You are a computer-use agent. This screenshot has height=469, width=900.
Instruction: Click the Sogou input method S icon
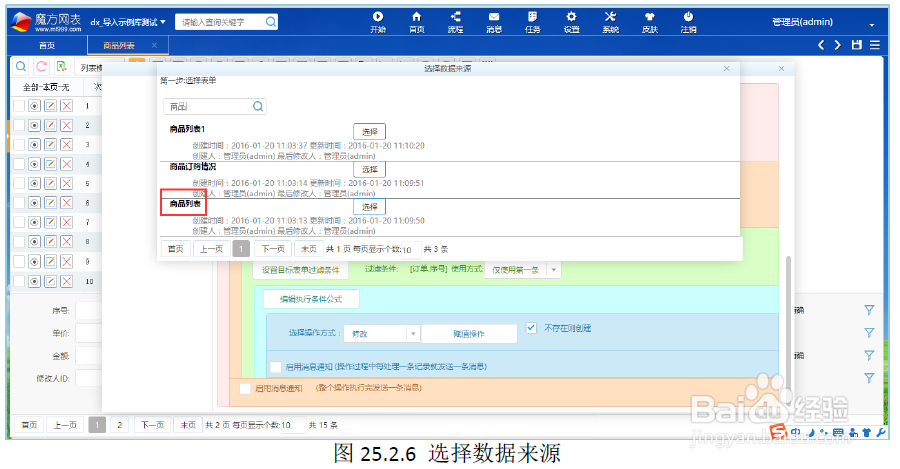(778, 431)
